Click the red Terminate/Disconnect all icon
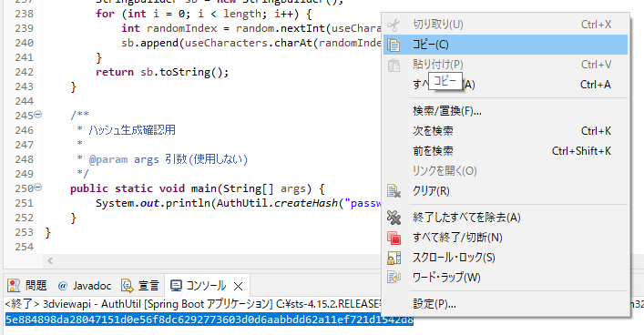 tap(394, 238)
